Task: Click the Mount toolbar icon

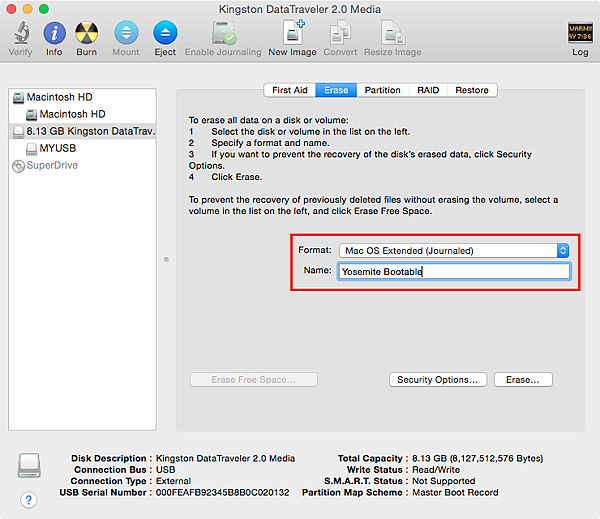Action: [126, 33]
